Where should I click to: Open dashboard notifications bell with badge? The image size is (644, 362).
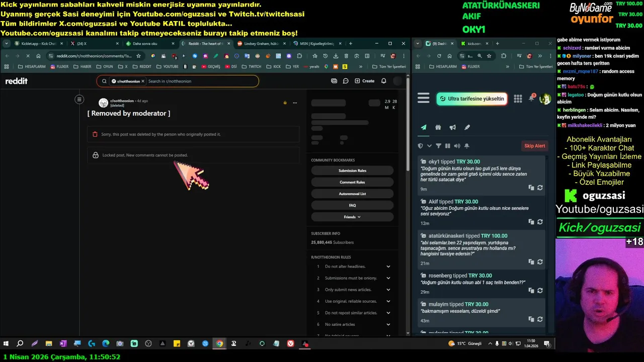click(x=531, y=99)
